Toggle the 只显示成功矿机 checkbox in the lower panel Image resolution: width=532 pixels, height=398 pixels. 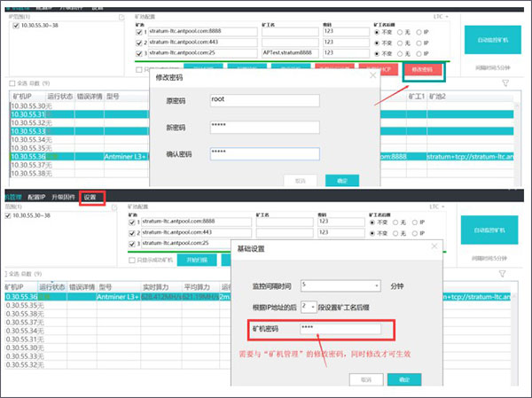132,261
